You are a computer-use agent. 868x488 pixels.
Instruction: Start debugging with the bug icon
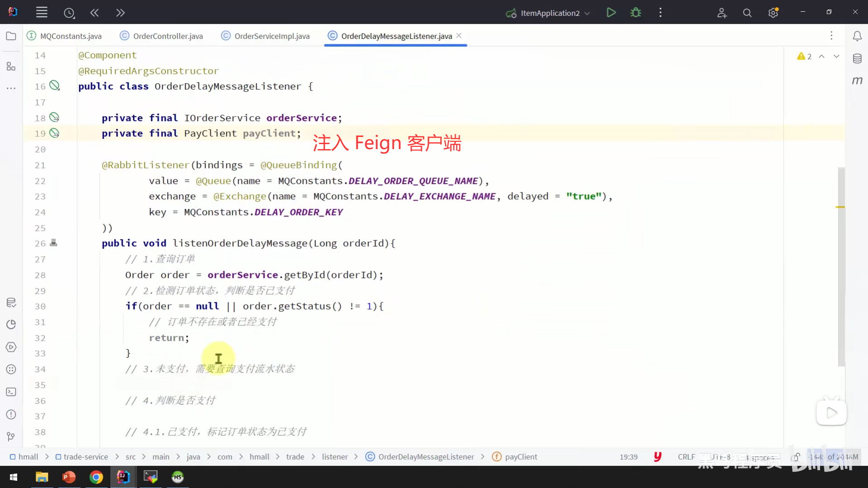pos(636,13)
